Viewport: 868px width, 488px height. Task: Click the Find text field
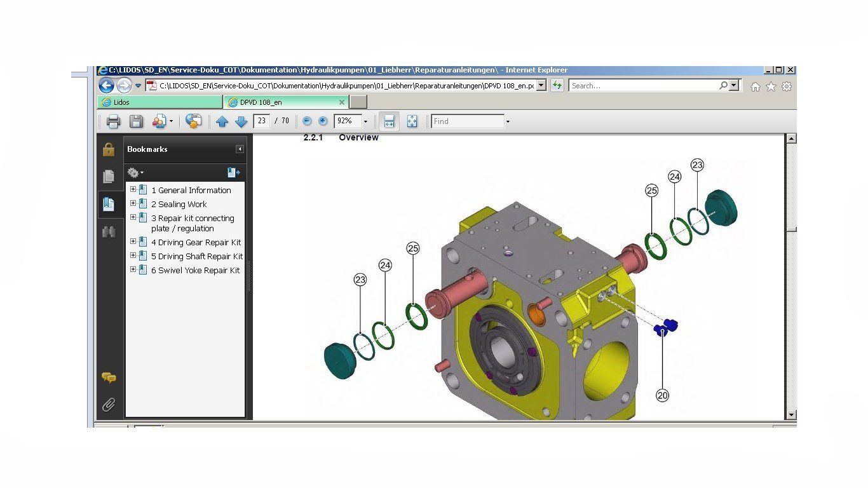point(468,121)
